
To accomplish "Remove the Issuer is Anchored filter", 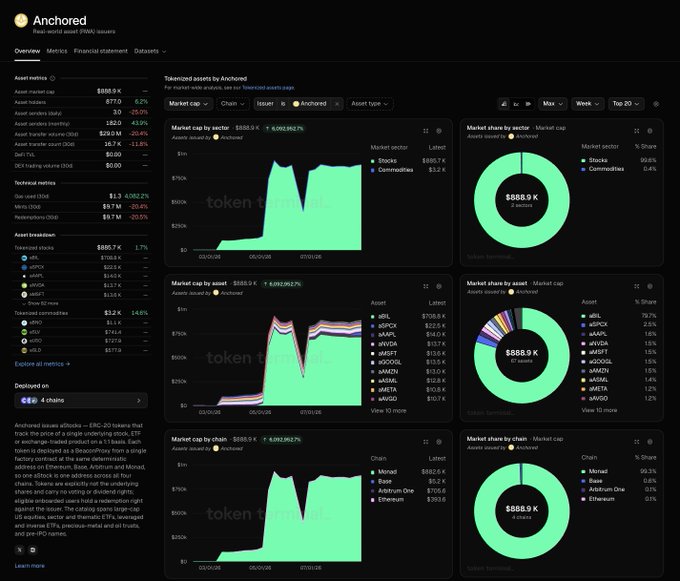I will click(337, 104).
